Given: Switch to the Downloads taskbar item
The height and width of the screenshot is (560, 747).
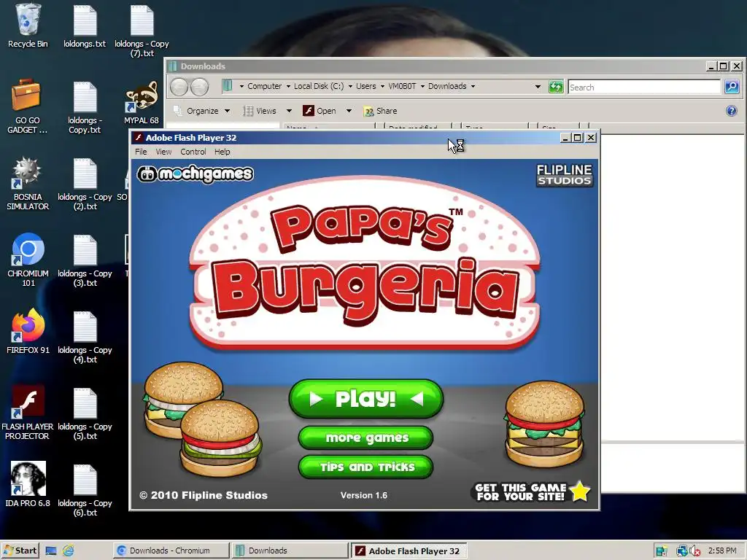Looking at the screenshot, I should pos(290,551).
